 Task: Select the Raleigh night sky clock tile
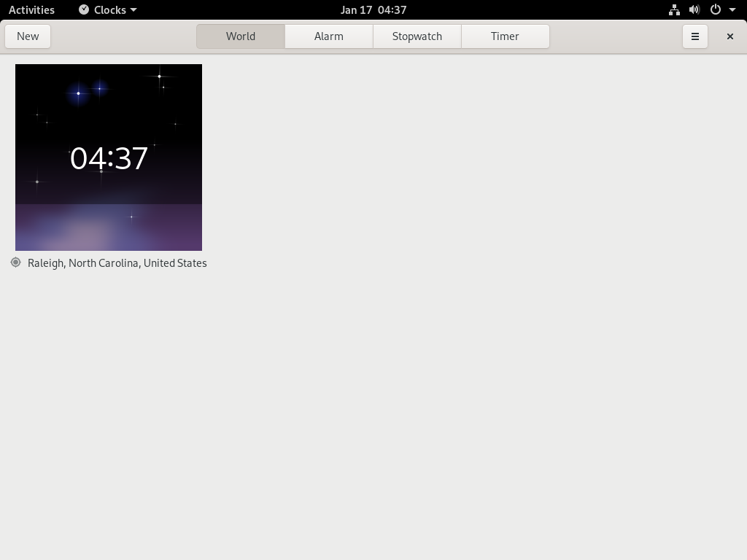109,157
